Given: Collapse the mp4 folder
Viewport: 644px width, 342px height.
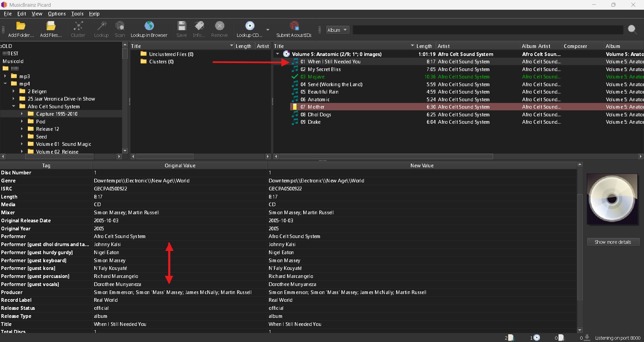Looking at the screenshot, I should pyautogui.click(x=5, y=83).
